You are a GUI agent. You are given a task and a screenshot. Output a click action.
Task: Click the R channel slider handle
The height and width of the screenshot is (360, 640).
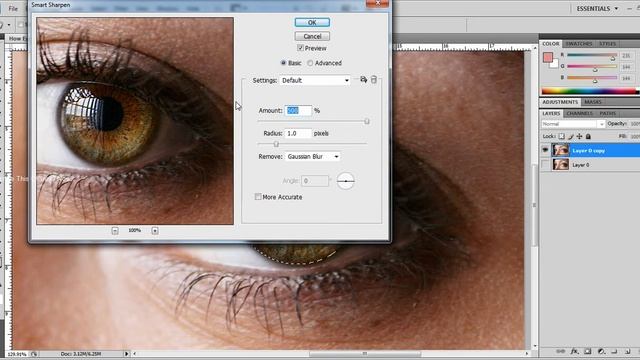point(613,58)
